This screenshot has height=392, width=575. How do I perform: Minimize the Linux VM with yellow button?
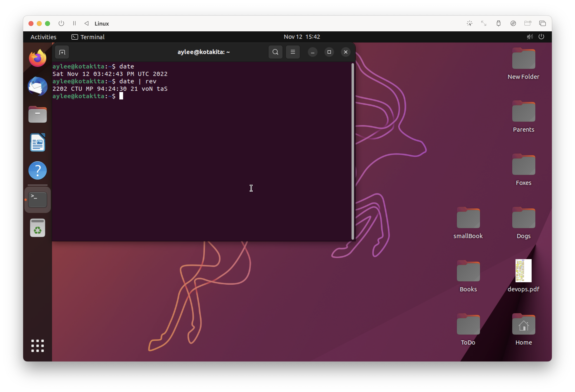pyautogui.click(x=39, y=24)
